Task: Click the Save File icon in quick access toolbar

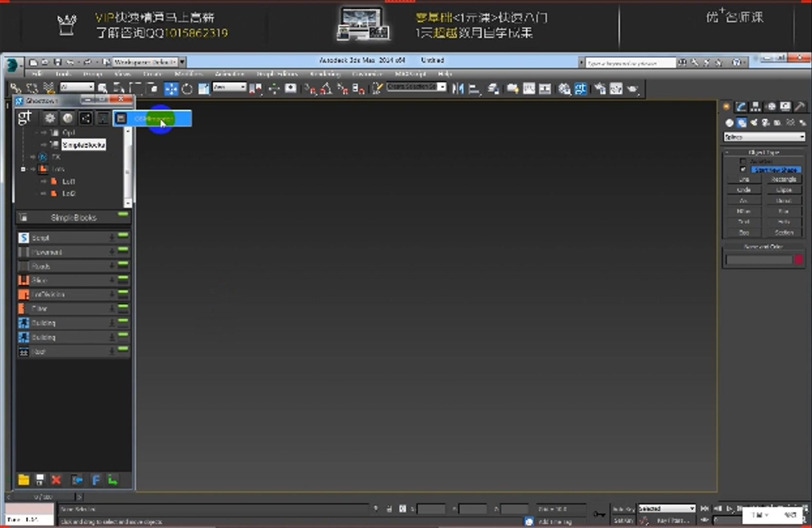Action: click(58, 62)
